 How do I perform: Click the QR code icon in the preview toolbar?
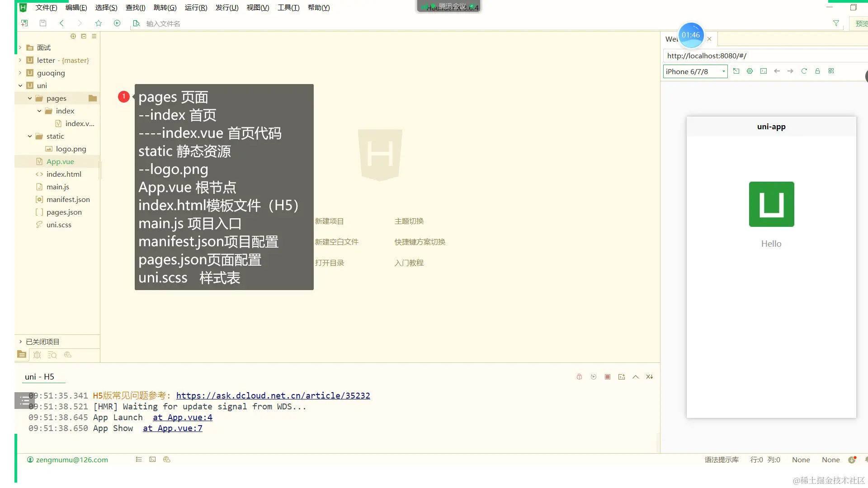[831, 71]
